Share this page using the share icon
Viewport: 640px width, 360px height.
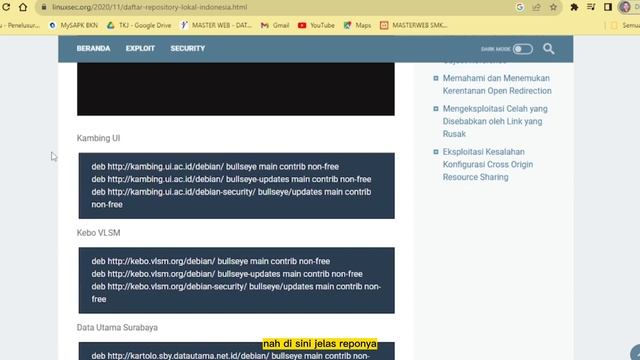pyautogui.click(x=536, y=7)
